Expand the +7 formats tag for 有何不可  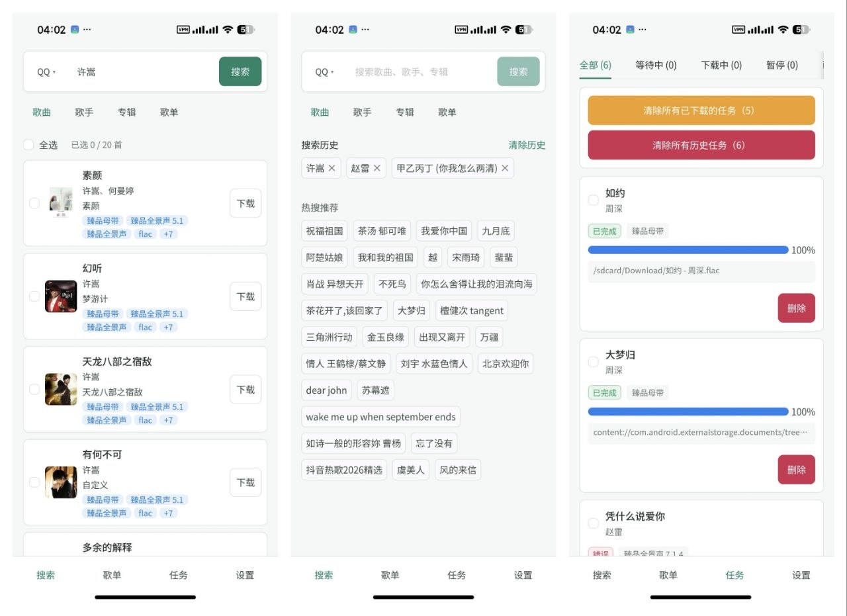click(168, 513)
